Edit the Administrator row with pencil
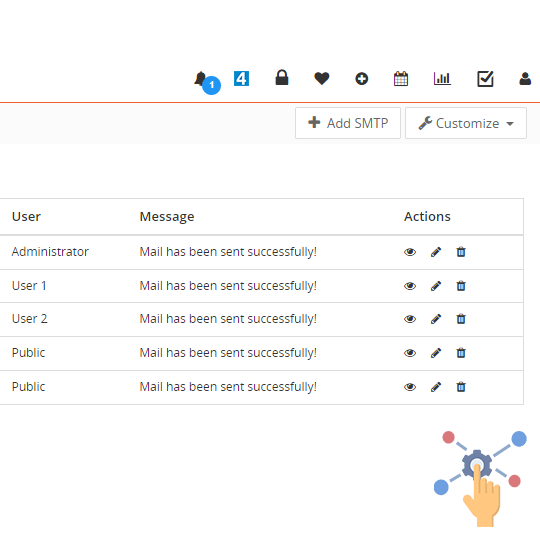Image resolution: width=540 pixels, height=540 pixels. tap(436, 252)
